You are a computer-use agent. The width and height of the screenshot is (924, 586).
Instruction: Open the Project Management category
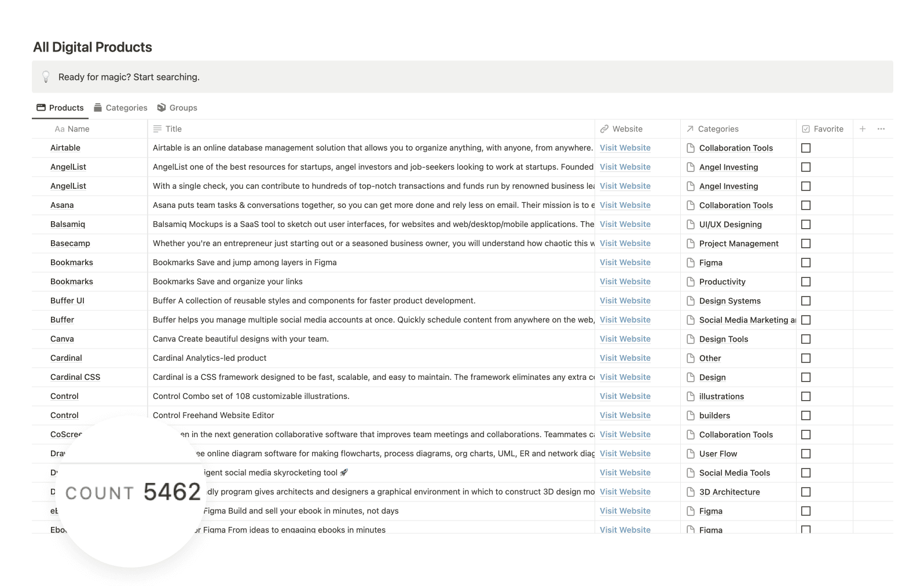[739, 244]
